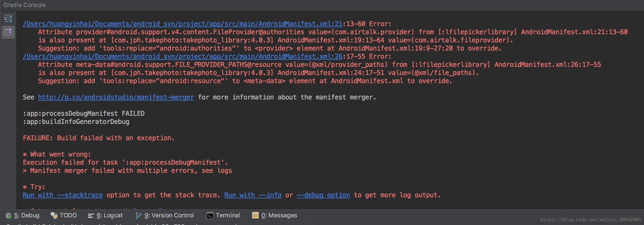Open the 5: Debug tool window

[22, 215]
